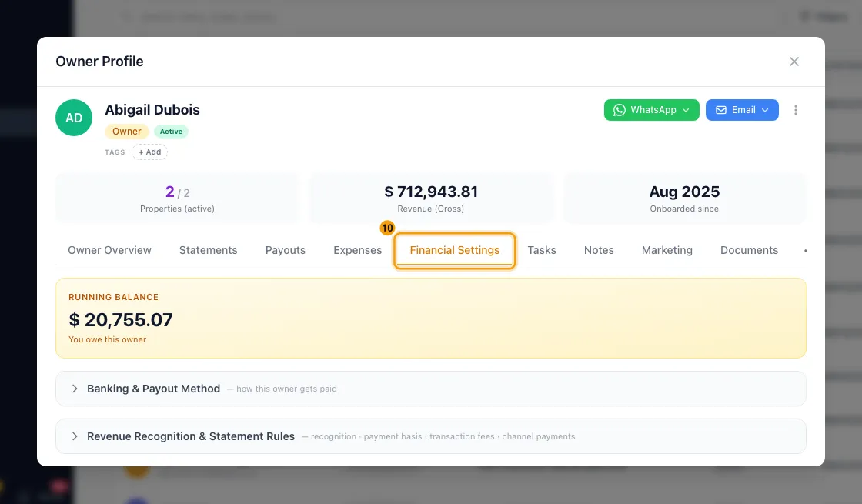Image resolution: width=862 pixels, height=504 pixels.
Task: Go to the Documents tab
Action: [750, 250]
